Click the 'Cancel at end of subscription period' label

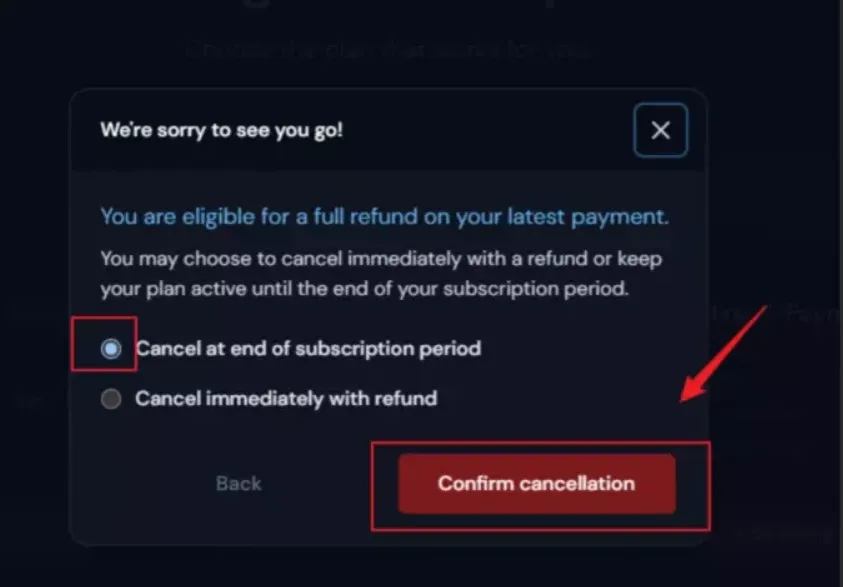(x=308, y=349)
